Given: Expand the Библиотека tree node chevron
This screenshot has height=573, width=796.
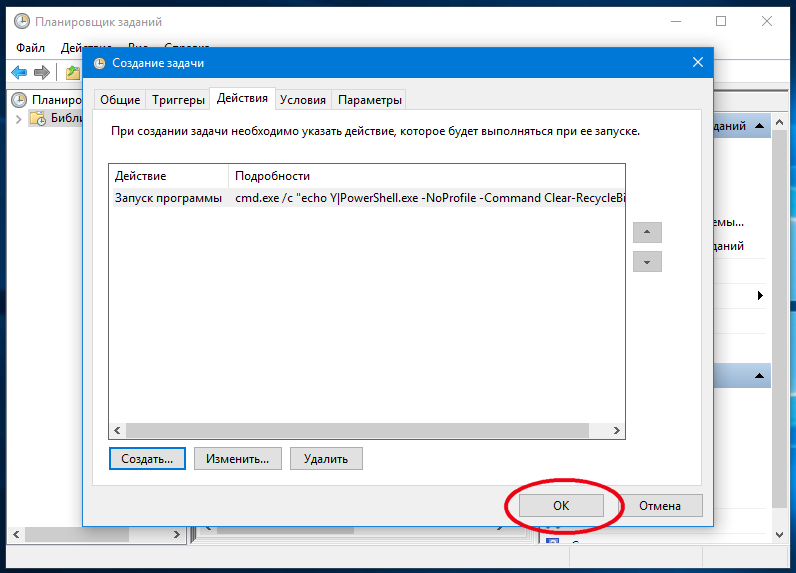Looking at the screenshot, I should tap(18, 119).
